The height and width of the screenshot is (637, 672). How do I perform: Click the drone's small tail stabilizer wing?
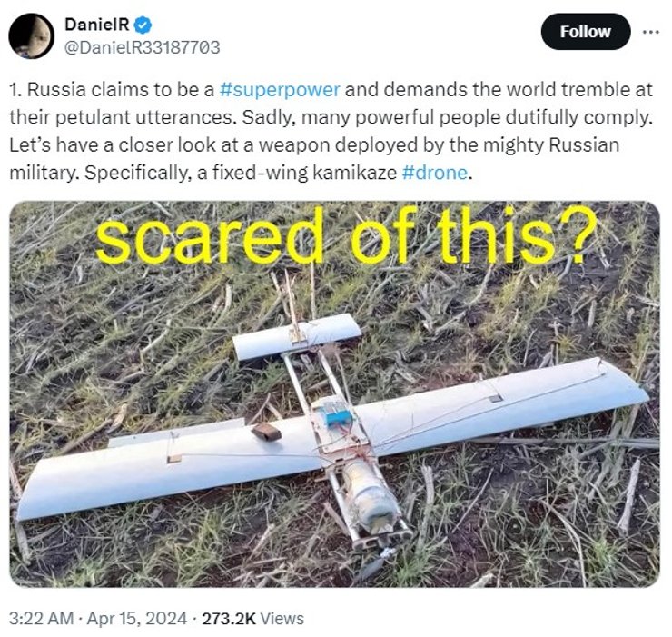(x=296, y=335)
